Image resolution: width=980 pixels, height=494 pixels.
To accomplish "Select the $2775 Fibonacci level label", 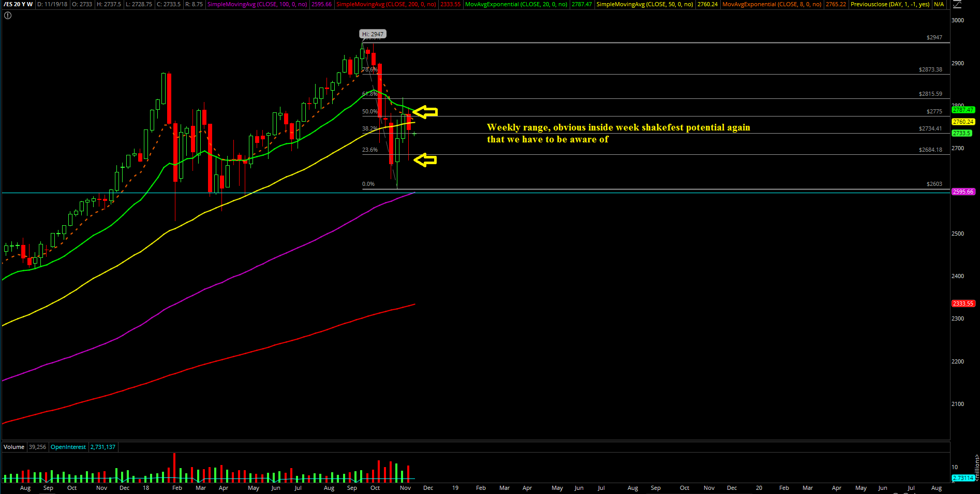I will pos(934,111).
